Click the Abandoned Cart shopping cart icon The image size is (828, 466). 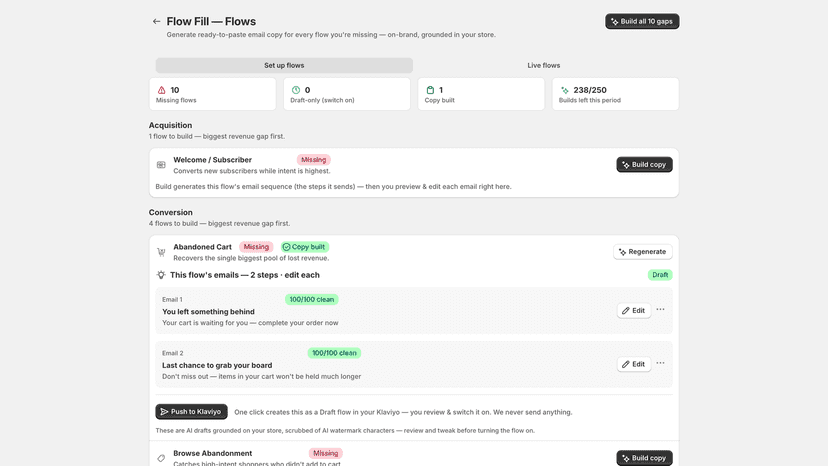(161, 252)
